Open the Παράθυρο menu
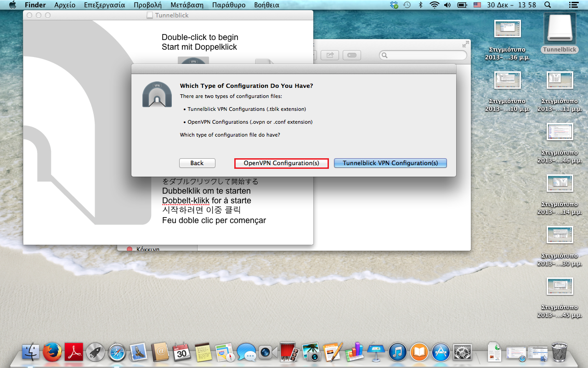Image resolution: width=588 pixels, height=368 pixels. click(x=229, y=5)
